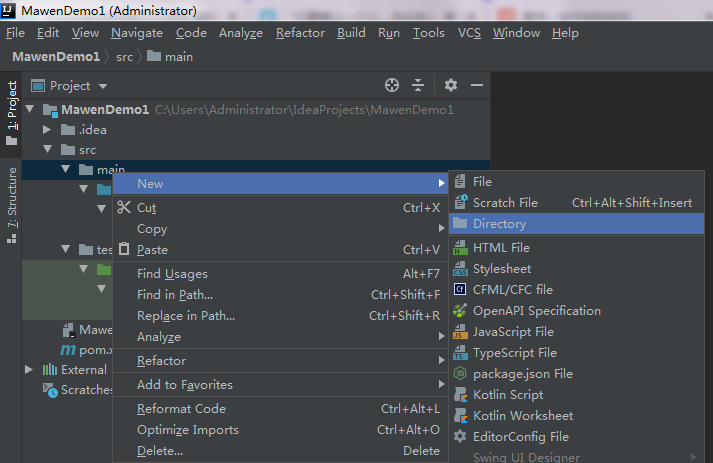
Task: Choose Add to Favorites
Action: pyautogui.click(x=280, y=385)
